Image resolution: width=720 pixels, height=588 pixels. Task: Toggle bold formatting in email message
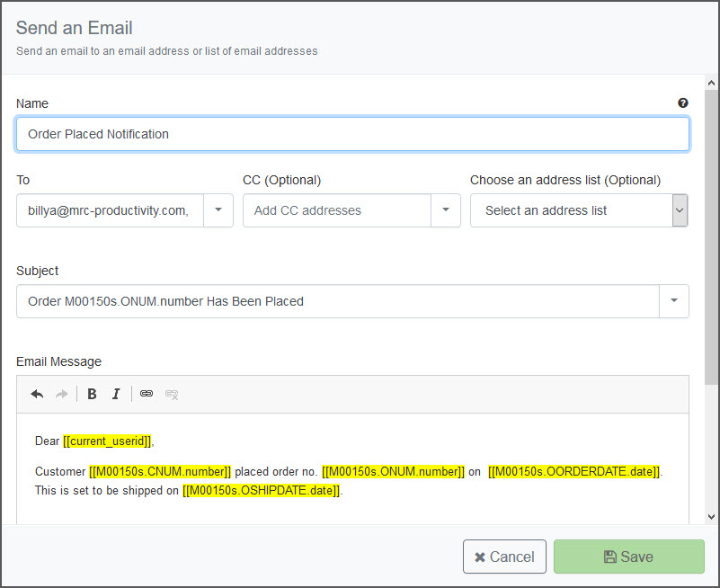point(92,394)
